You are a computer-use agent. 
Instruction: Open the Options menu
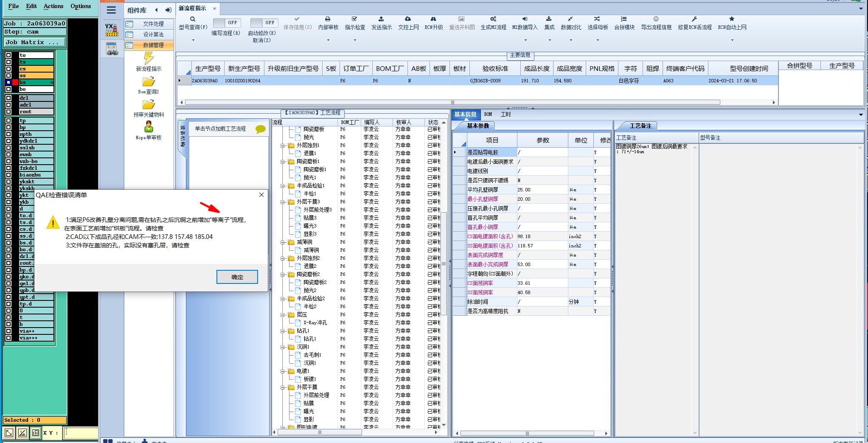pos(81,6)
